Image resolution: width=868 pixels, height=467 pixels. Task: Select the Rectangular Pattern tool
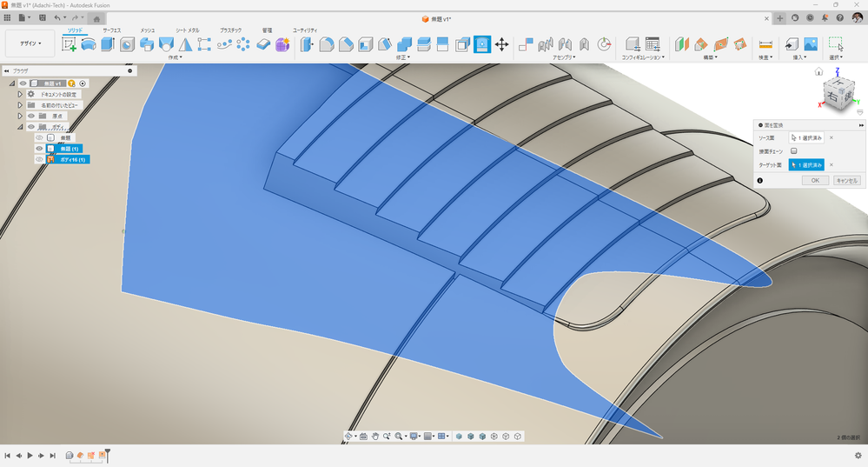(204, 44)
